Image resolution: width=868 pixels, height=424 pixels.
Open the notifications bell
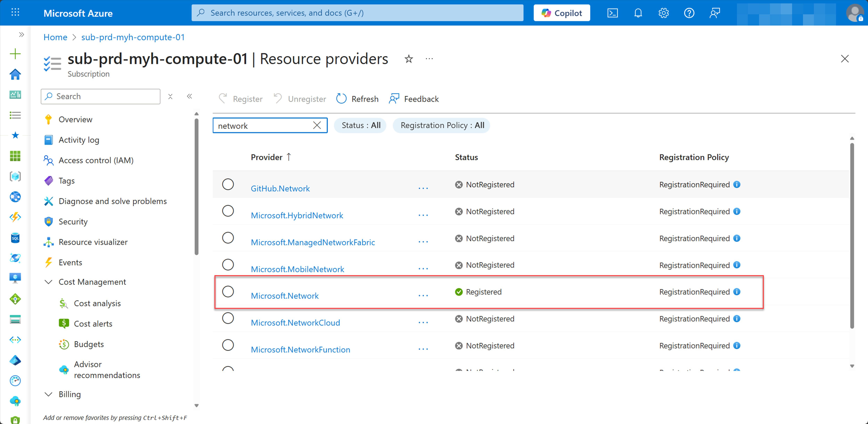(x=638, y=13)
